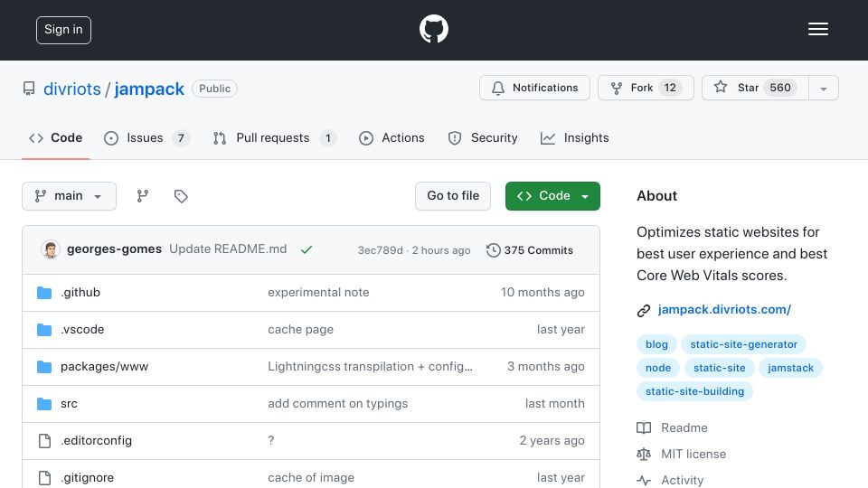View the 375 Commits history
The height and width of the screenshot is (488, 868).
(x=530, y=250)
